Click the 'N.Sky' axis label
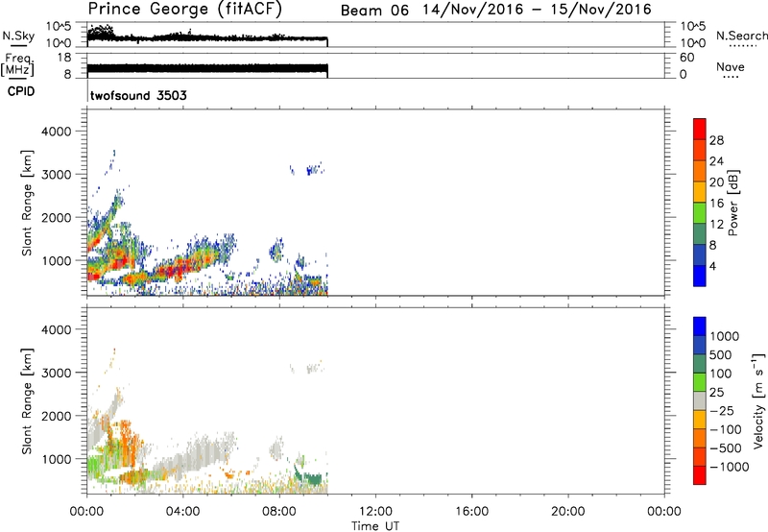768x532 pixels. coord(18,36)
